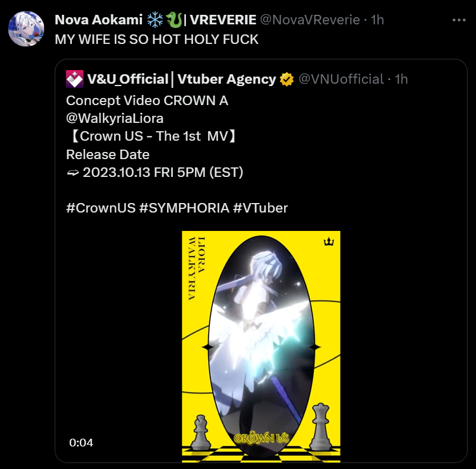This screenshot has height=469, width=476.
Task: Open the @WalkyriaLiora mention
Action: [x=115, y=118]
